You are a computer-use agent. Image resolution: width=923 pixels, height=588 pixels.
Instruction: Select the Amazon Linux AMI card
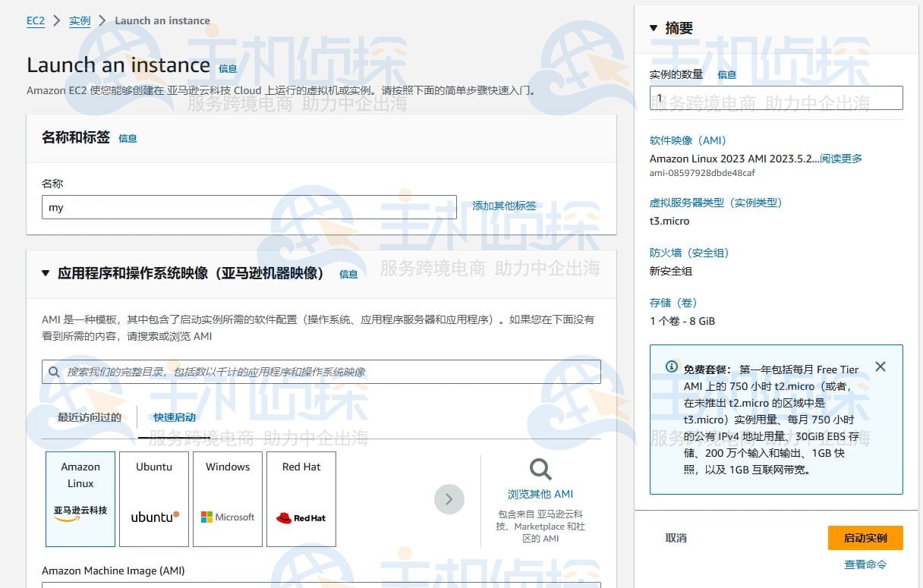click(80, 499)
